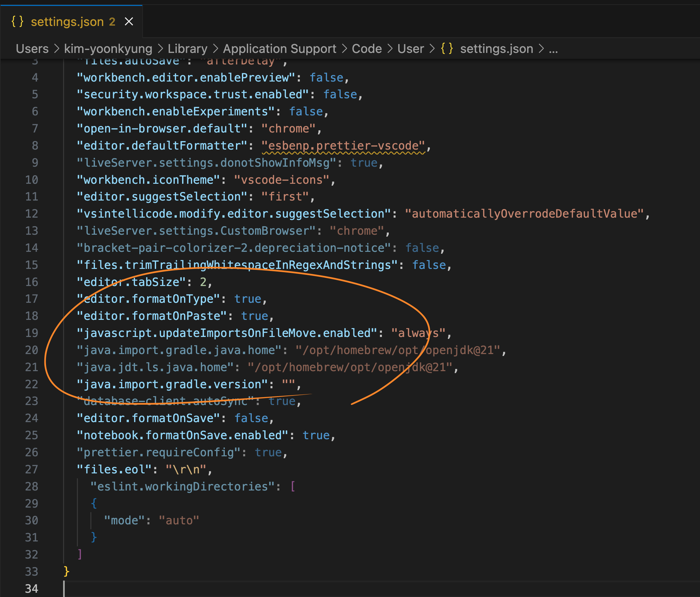Screen dimensions: 700x597
Task: Click the closing square bracket on line 32
Action: [80, 555]
